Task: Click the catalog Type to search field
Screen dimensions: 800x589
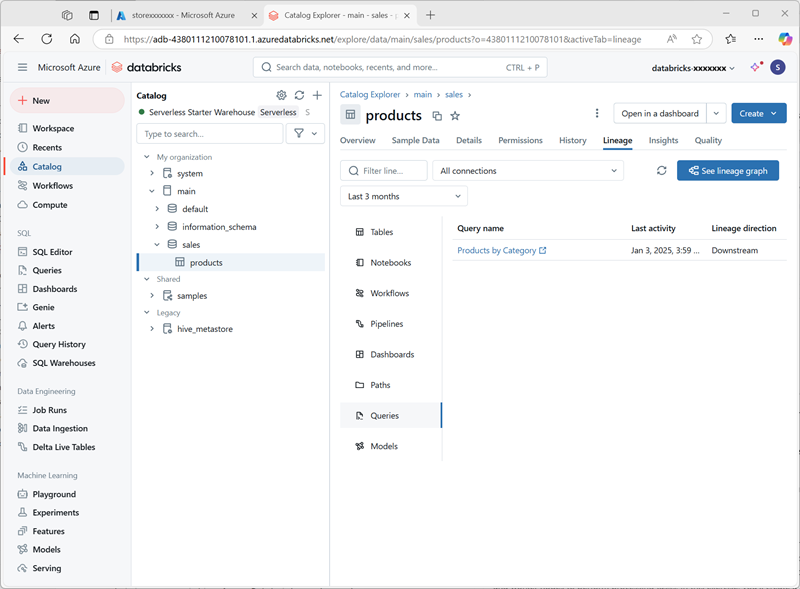Action: tap(210, 134)
